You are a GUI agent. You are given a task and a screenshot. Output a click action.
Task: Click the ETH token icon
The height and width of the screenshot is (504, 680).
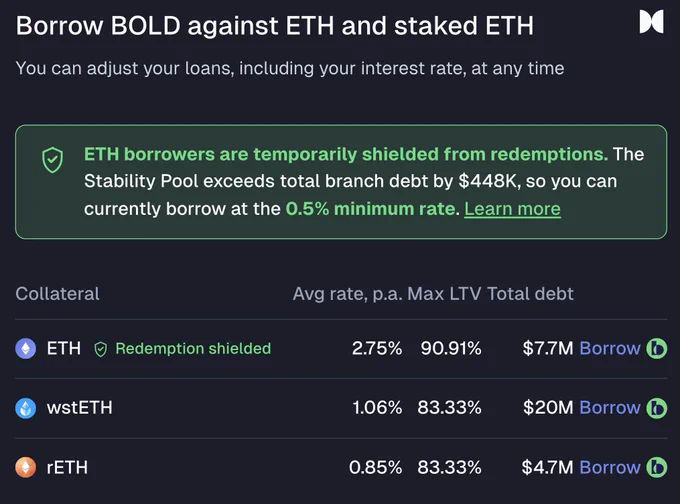click(x=26, y=348)
